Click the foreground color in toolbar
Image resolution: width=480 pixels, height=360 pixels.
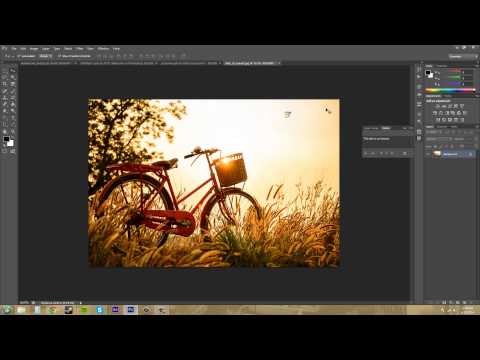point(6,139)
